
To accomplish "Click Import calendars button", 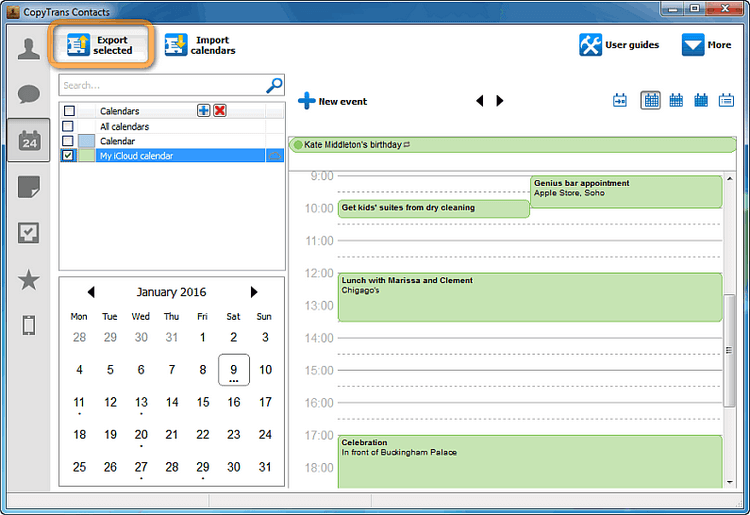I will coord(200,46).
